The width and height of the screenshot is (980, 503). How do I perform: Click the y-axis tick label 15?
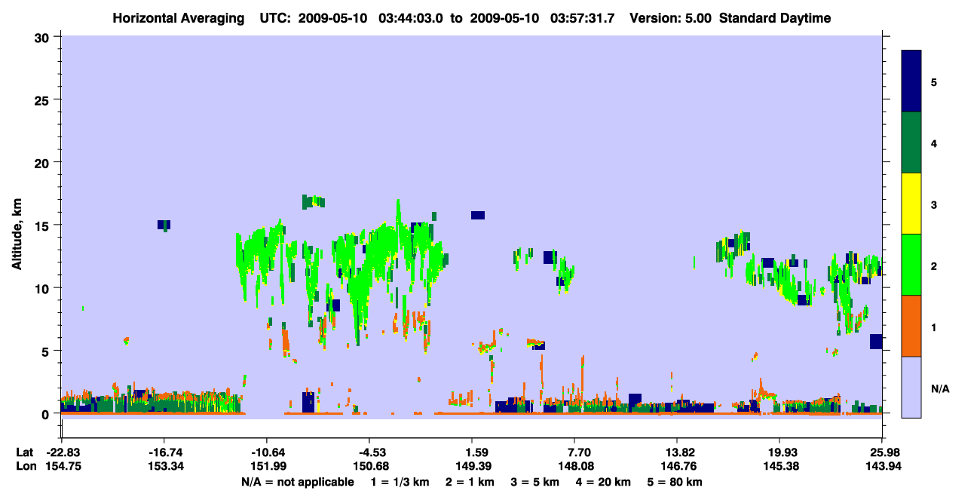click(x=44, y=225)
